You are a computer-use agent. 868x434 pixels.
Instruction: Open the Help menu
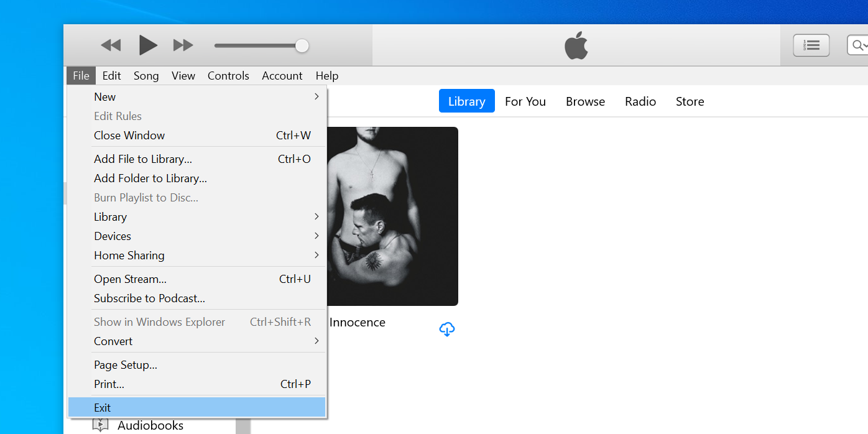[327, 75]
